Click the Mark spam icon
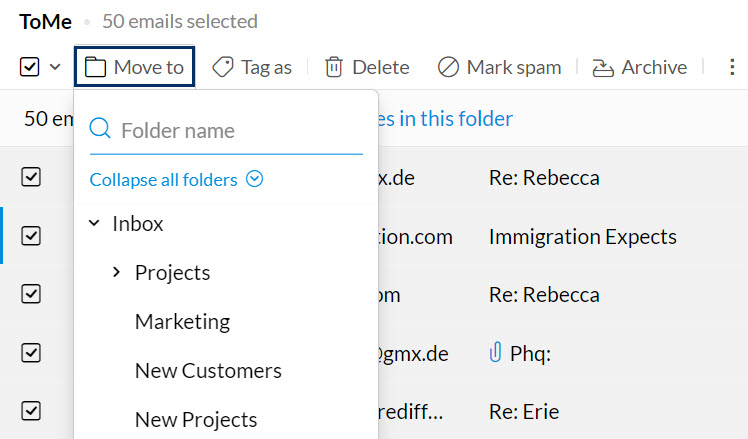The width and height of the screenshot is (748, 439). 449,67
